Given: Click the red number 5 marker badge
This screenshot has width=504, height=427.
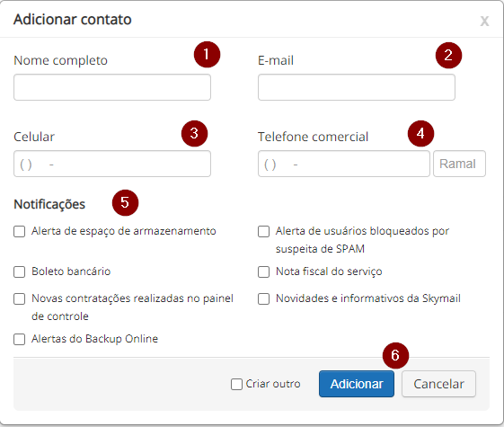Looking at the screenshot, I should coord(125,202).
